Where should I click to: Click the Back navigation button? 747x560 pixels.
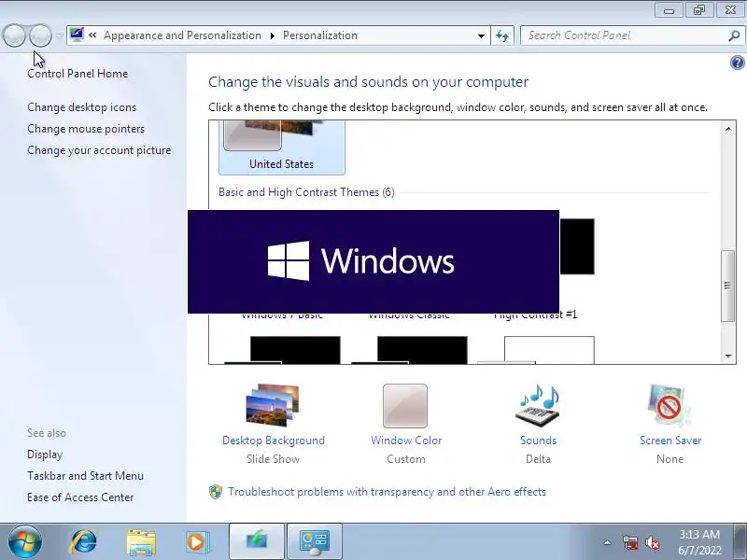[x=14, y=35]
